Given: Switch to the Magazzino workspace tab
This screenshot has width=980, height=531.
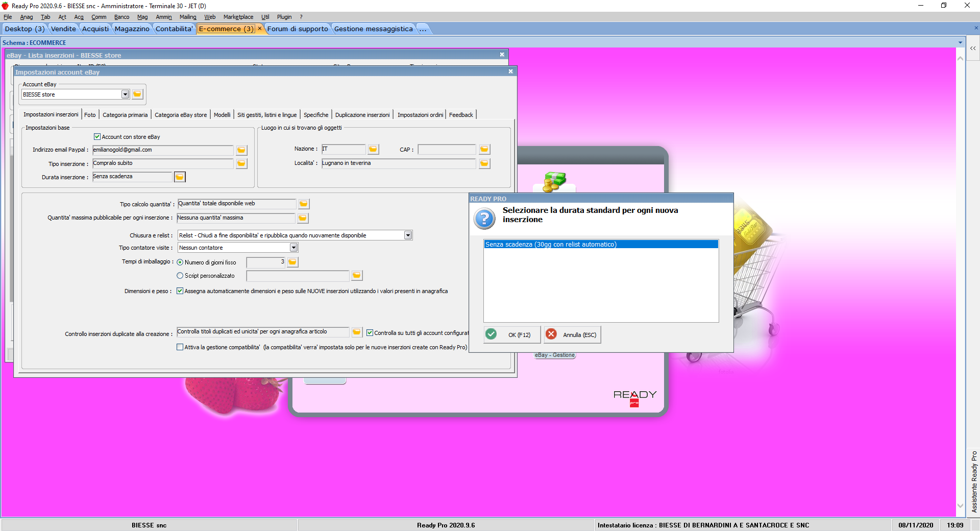Looking at the screenshot, I should point(132,29).
